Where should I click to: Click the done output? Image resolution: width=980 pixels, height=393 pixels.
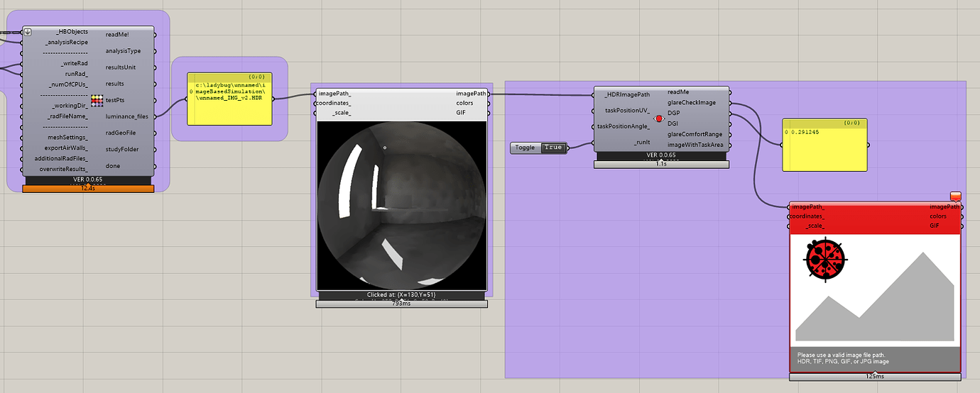113,165
